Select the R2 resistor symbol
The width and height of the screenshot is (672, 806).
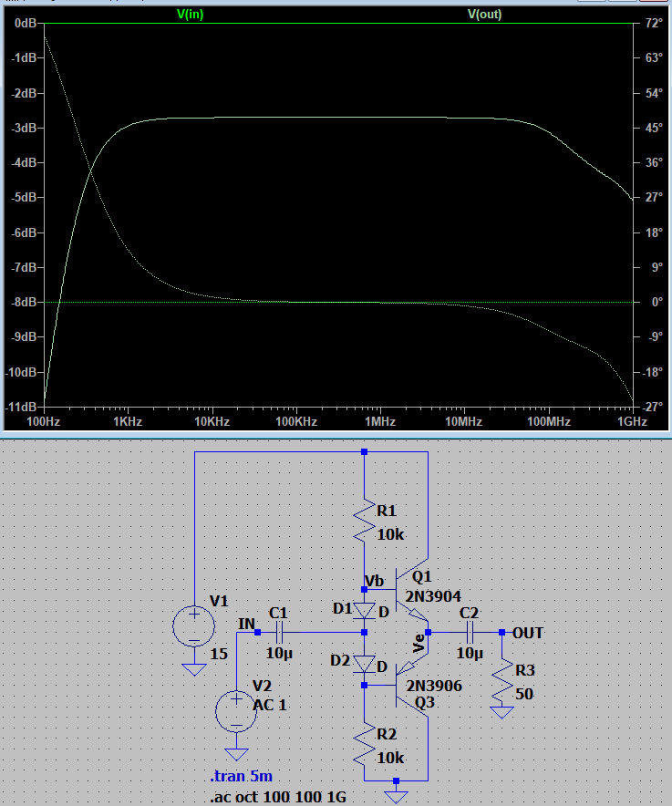point(365,743)
